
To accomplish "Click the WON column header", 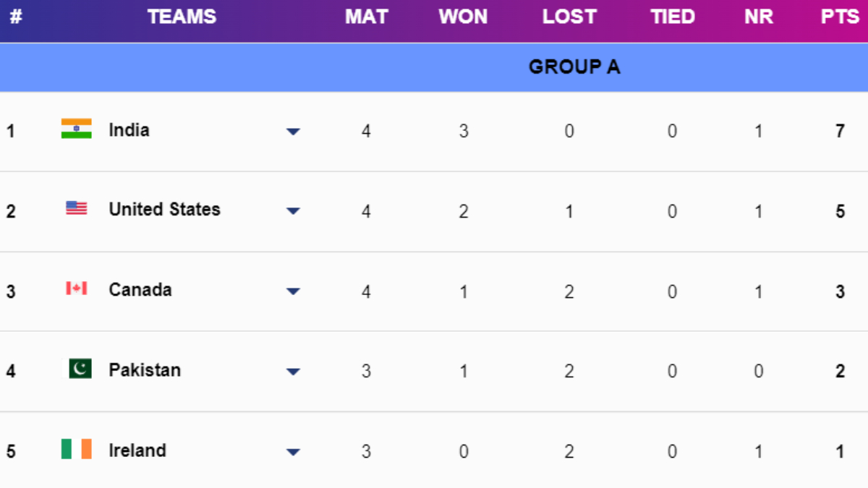I will (x=463, y=17).
